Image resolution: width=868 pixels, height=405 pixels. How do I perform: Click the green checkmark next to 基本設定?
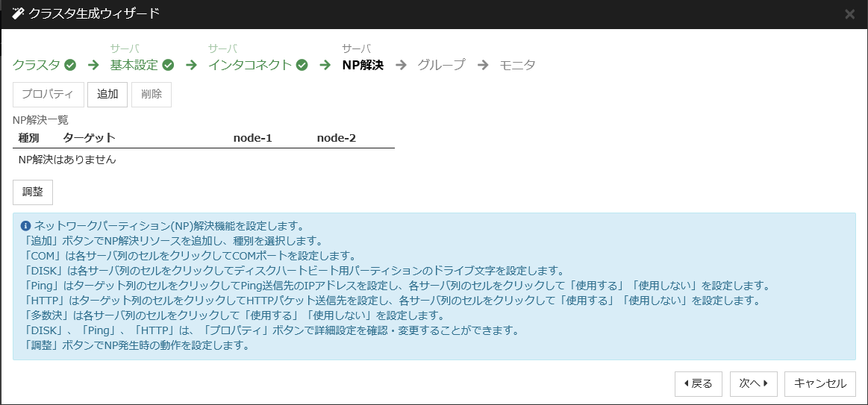click(168, 65)
